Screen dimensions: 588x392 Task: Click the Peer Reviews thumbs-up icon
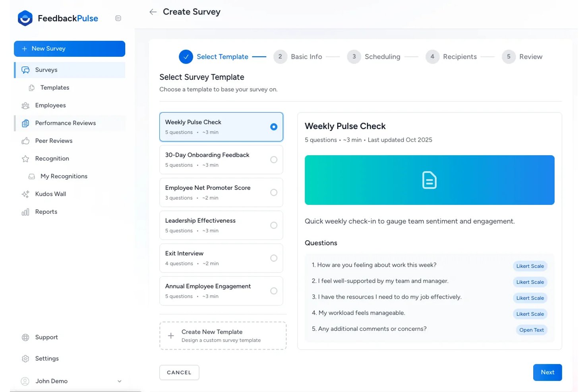click(x=25, y=141)
